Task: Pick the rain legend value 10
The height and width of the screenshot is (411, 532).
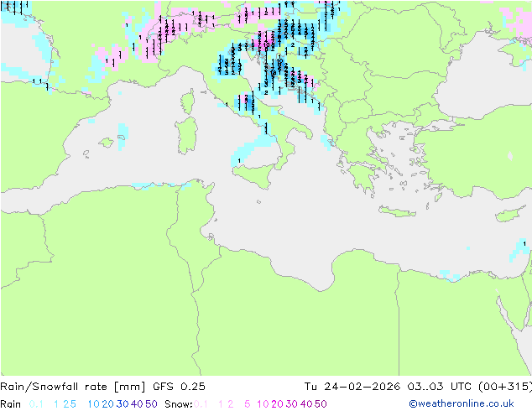Action: click(x=94, y=404)
